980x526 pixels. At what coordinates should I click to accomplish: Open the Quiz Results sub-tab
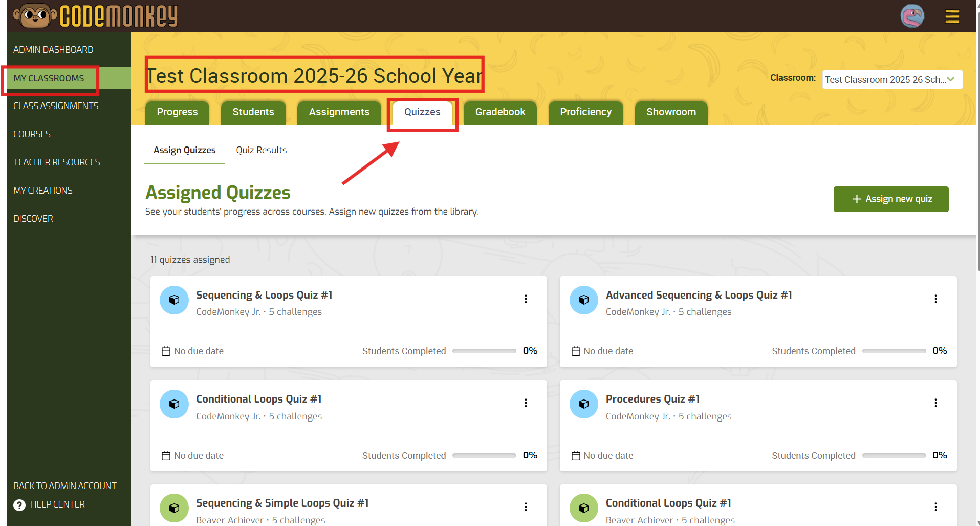click(261, 151)
